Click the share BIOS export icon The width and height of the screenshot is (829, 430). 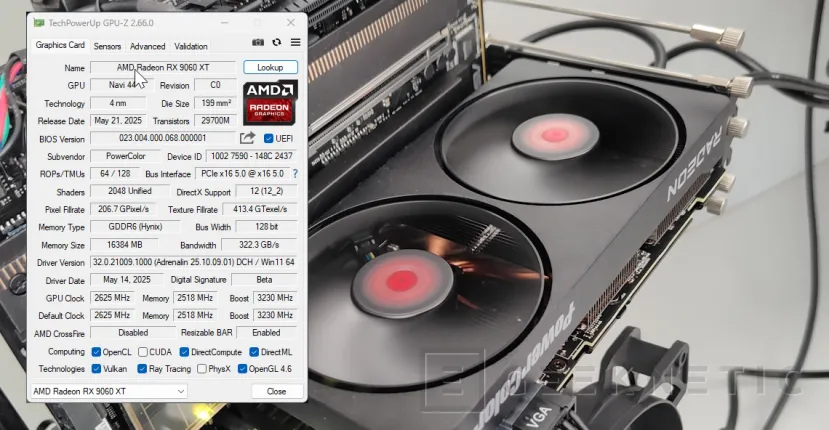coord(247,138)
